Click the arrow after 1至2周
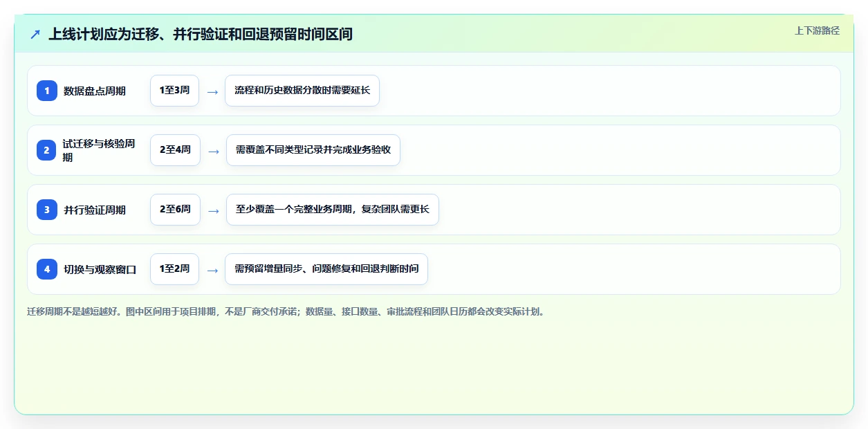Screen dimensions: 868x429 212,270
